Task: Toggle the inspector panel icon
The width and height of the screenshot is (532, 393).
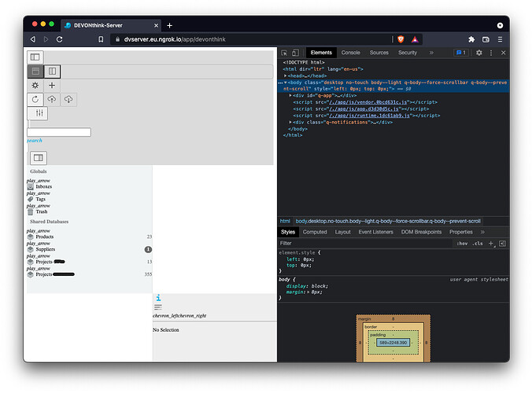Action: (39, 158)
